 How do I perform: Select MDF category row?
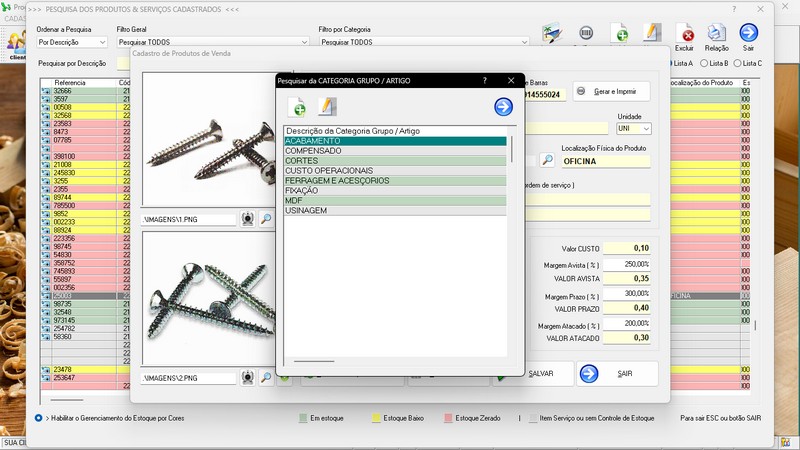click(395, 201)
